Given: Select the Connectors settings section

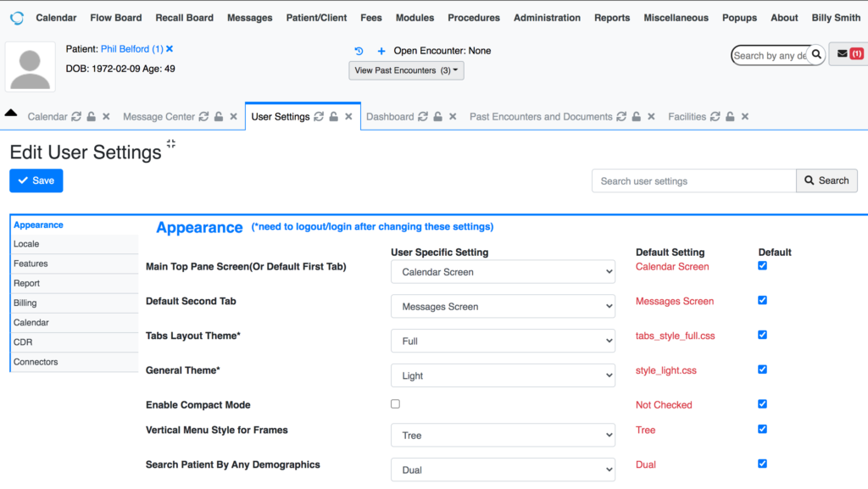Looking at the screenshot, I should pos(75,362).
